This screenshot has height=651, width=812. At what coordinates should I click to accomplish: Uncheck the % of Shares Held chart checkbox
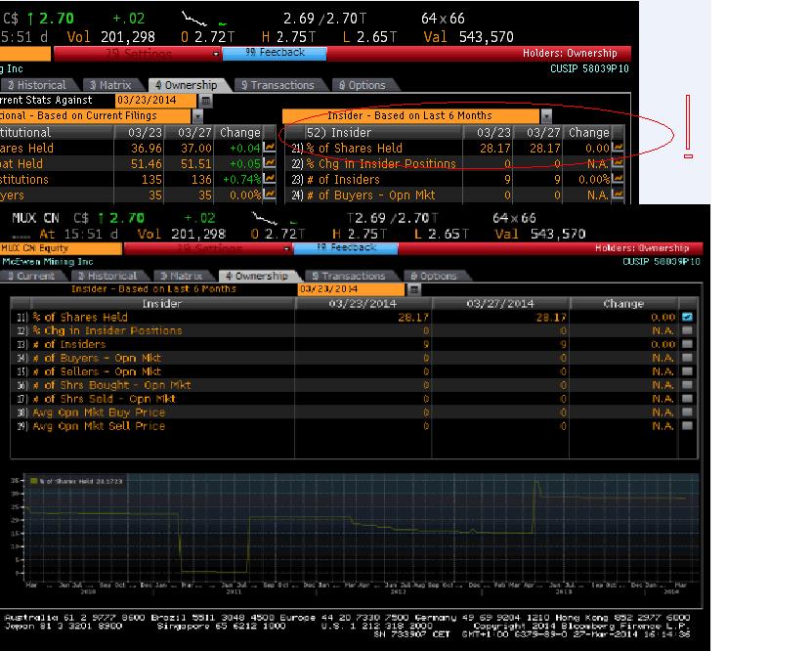click(x=687, y=317)
